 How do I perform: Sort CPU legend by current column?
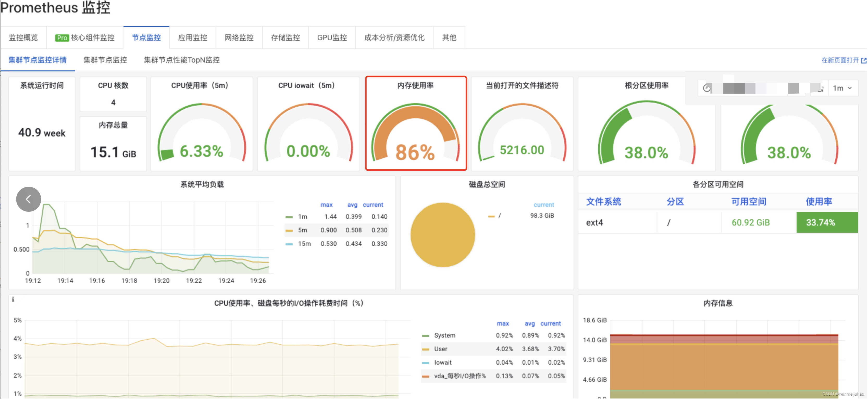pos(551,323)
